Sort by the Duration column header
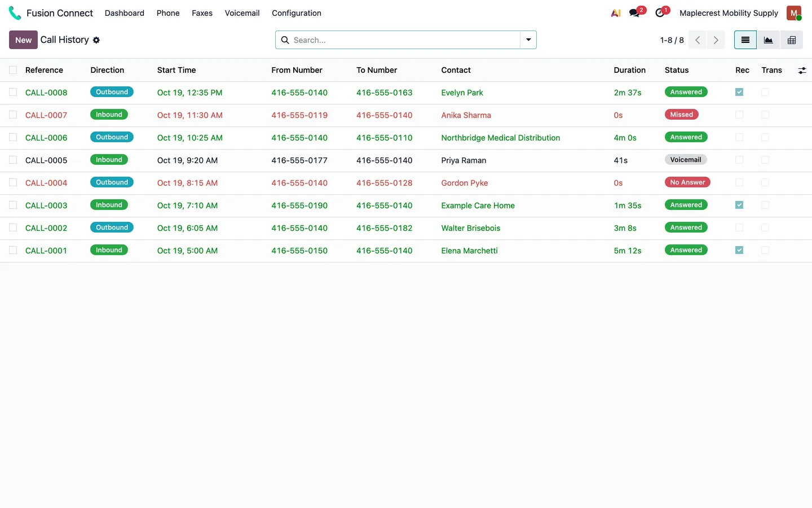 [x=629, y=70]
